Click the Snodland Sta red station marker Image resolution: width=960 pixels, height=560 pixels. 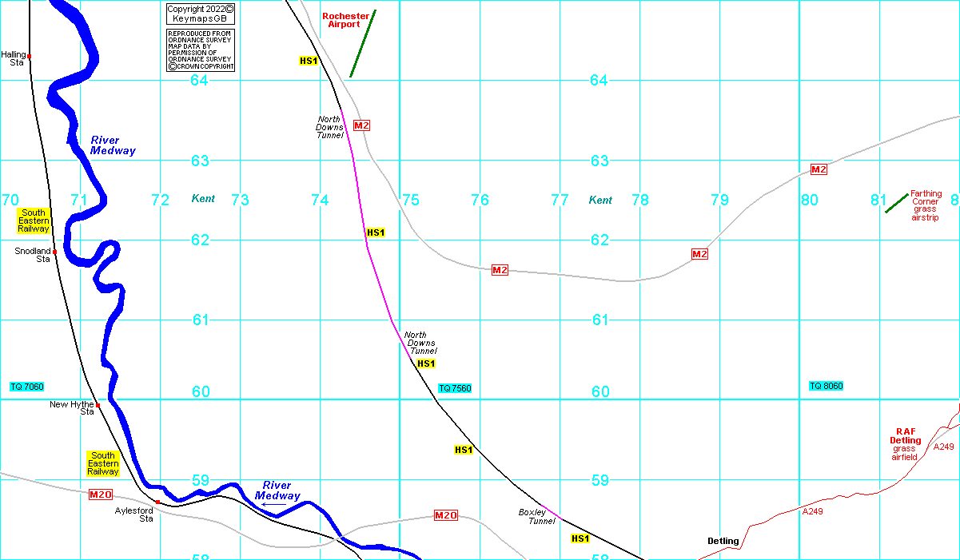click(x=55, y=252)
